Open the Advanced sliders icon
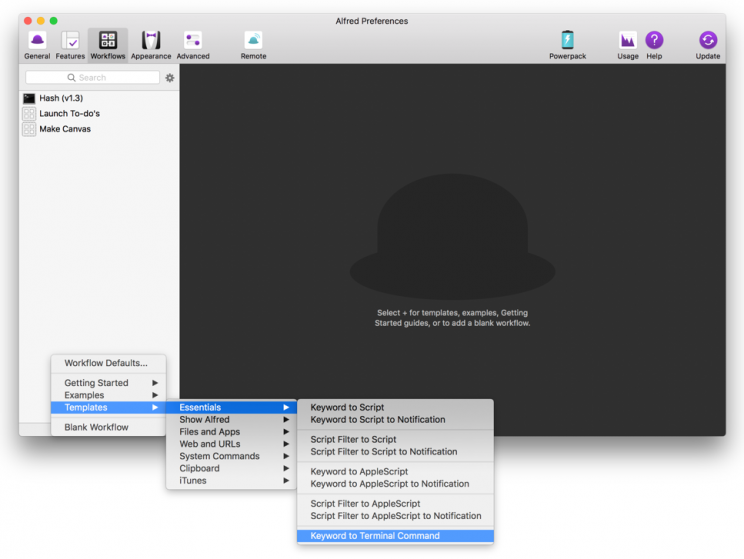The image size is (744, 559). click(x=193, y=41)
